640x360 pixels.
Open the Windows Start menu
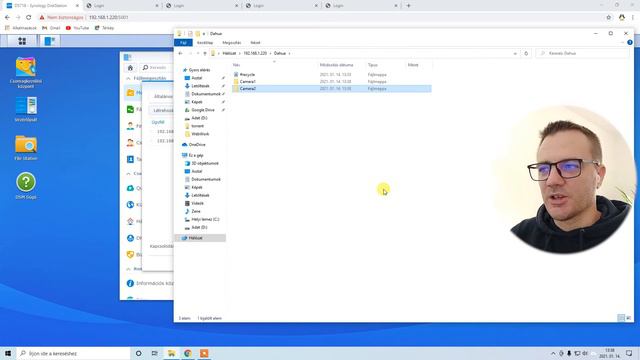[x=8, y=353]
